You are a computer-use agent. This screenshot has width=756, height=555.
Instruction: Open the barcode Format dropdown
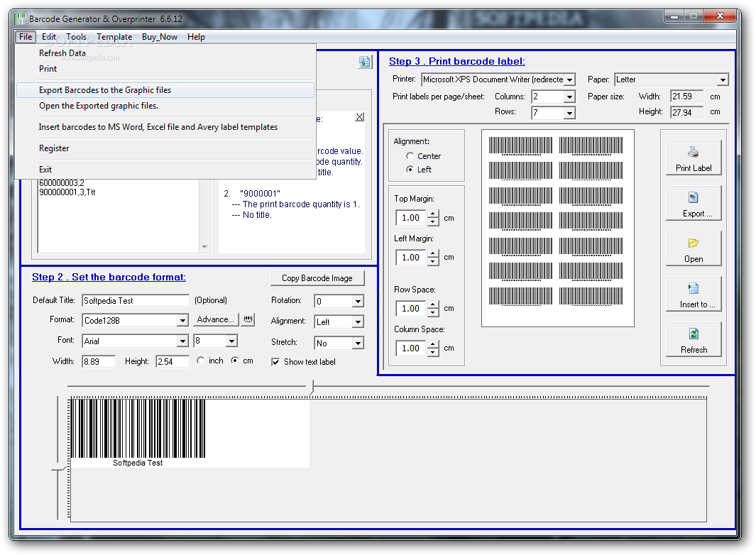tap(182, 320)
